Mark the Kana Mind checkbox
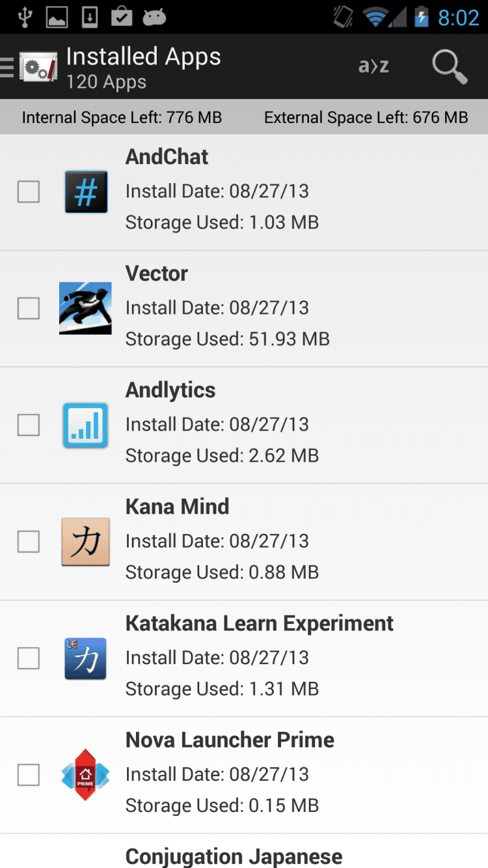 tap(29, 542)
